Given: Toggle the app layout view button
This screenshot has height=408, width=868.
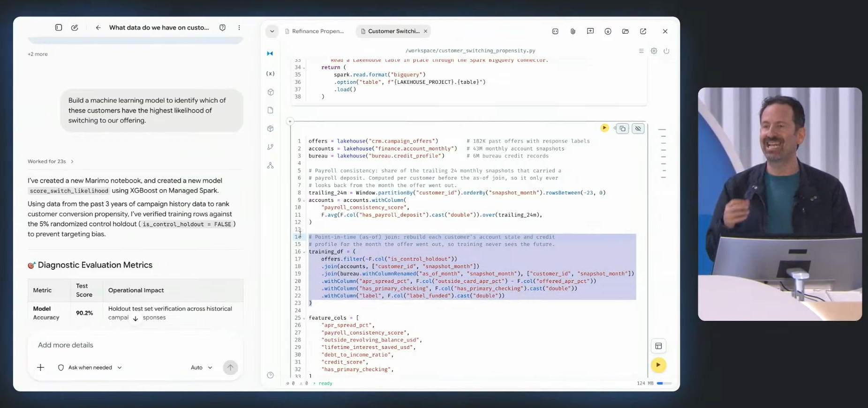Looking at the screenshot, I should tap(658, 346).
